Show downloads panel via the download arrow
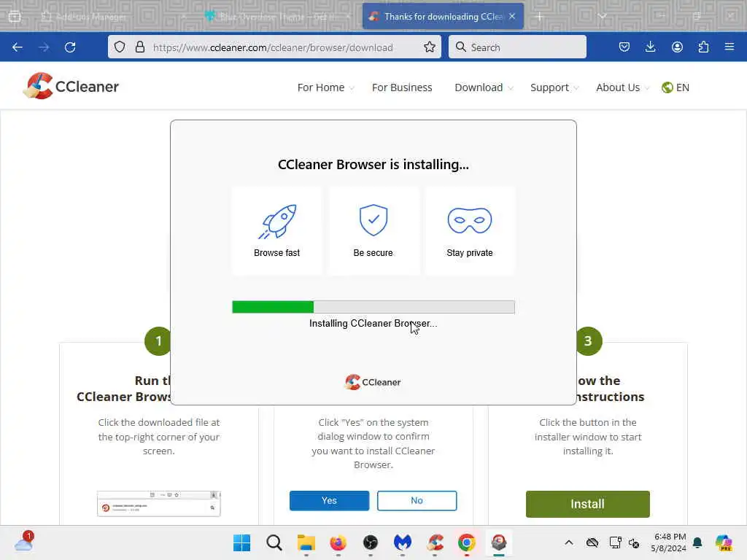 point(650,47)
